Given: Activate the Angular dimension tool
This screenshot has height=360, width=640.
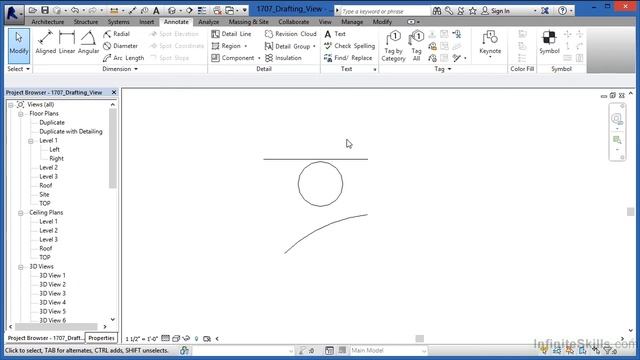Looking at the screenshot, I should point(89,43).
